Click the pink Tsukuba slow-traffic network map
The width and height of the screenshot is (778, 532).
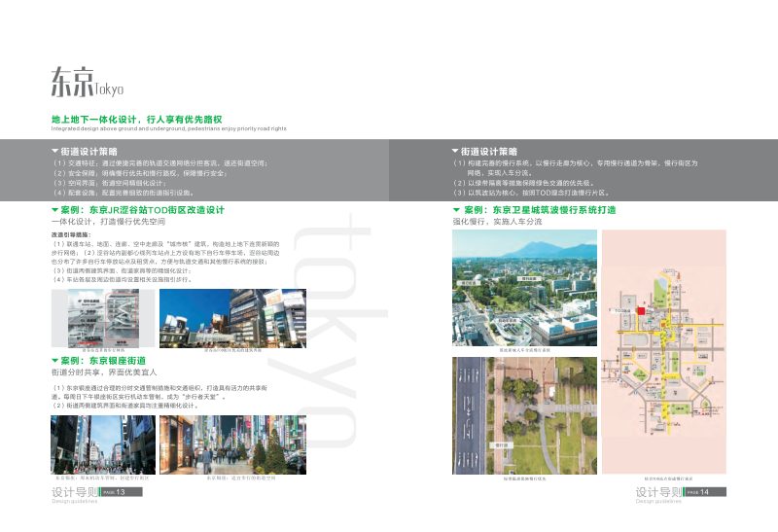point(664,352)
